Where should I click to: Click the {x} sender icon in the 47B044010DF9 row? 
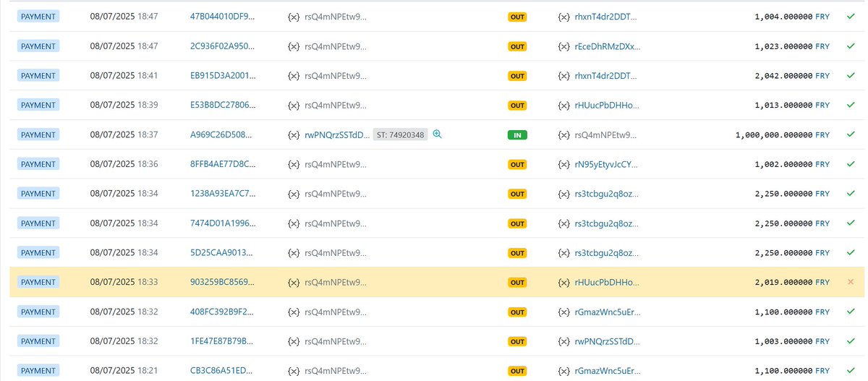point(294,17)
